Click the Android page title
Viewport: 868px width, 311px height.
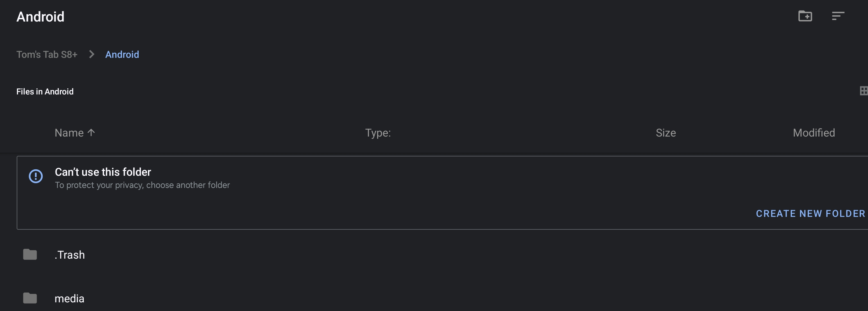click(x=40, y=17)
